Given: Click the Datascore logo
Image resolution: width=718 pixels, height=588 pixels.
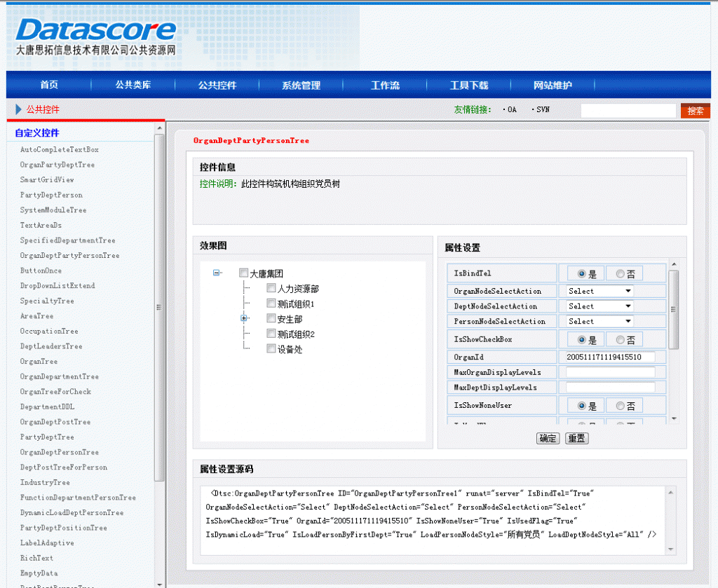Looking at the screenshot, I should tap(96, 31).
